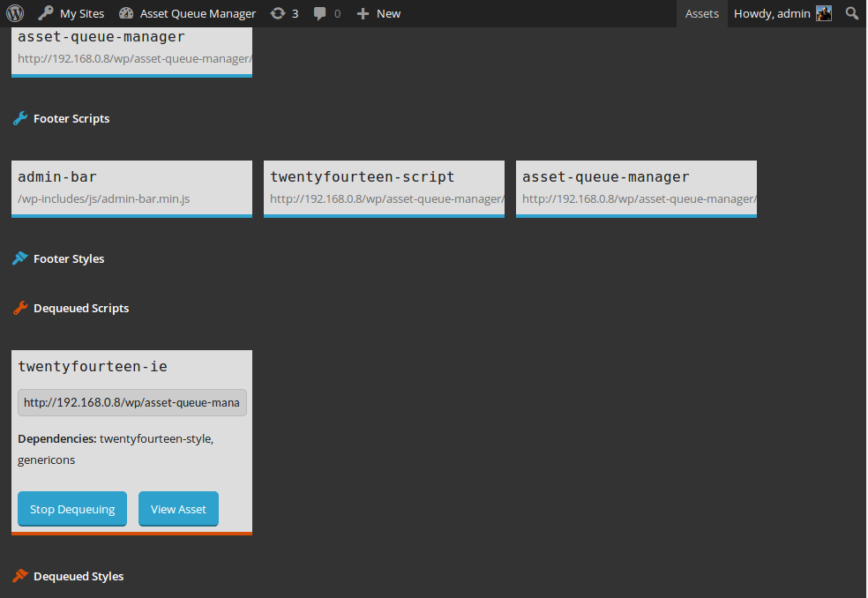Screen dimensions: 868x598
Task: Click the New content plus button
Action: point(378,13)
